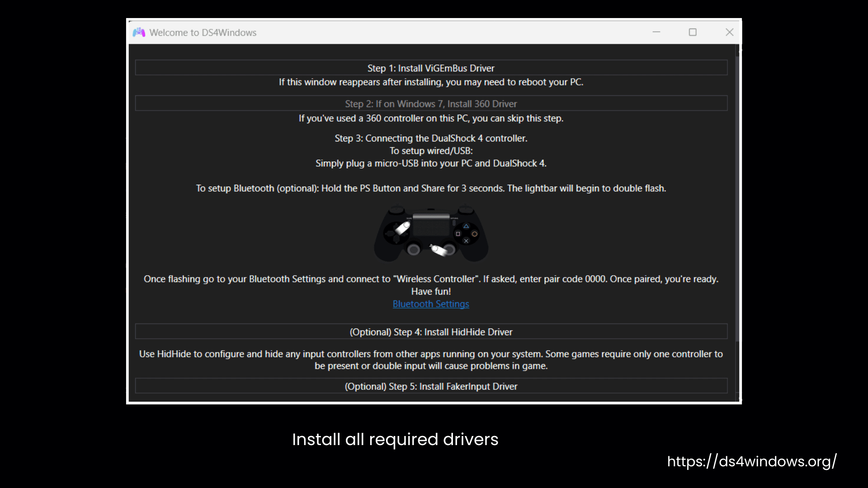The width and height of the screenshot is (868, 488).
Task: Click the 'To setup Bluetooth (optional)' instruction text
Action: [x=431, y=188]
